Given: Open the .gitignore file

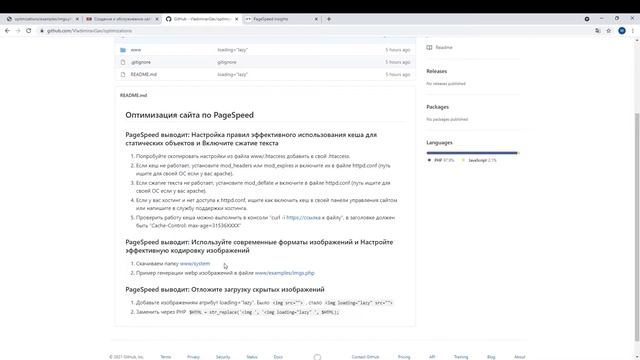Looking at the screenshot, I should tap(141, 62).
